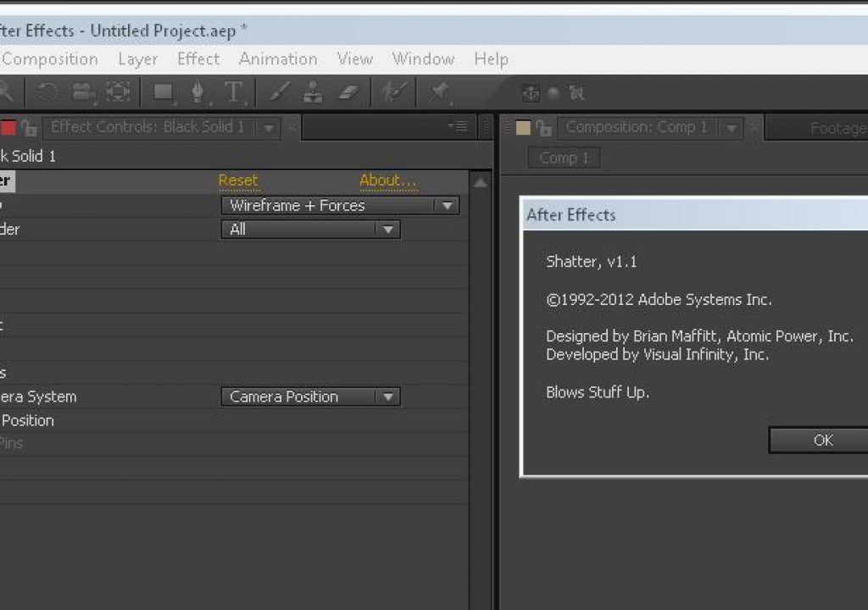This screenshot has height=610, width=868.
Task: Select the Brush tool
Action: tap(280, 91)
